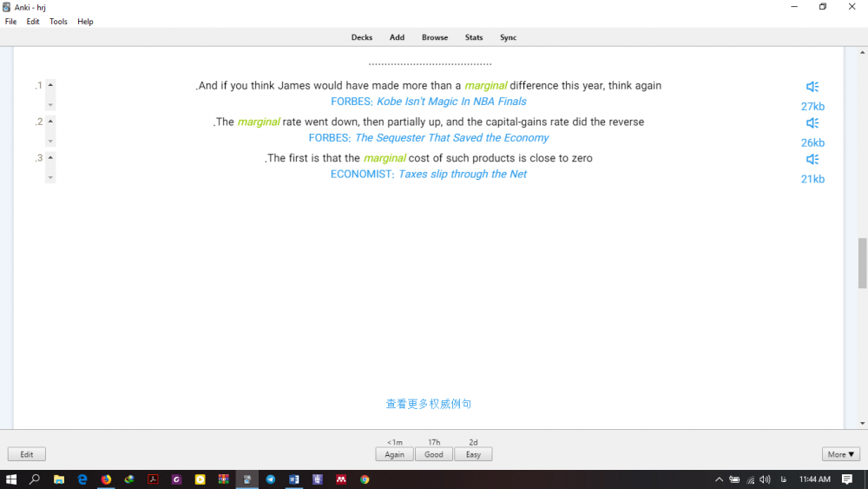Image resolution: width=868 pixels, height=489 pixels.
Task: Open the Action Center notifications icon
Action: (847, 479)
